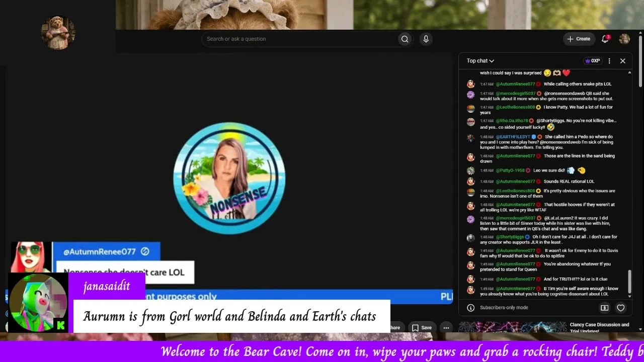The width and height of the screenshot is (644, 362).
Task: Open more actions ellipsis below video
Action: (446, 328)
